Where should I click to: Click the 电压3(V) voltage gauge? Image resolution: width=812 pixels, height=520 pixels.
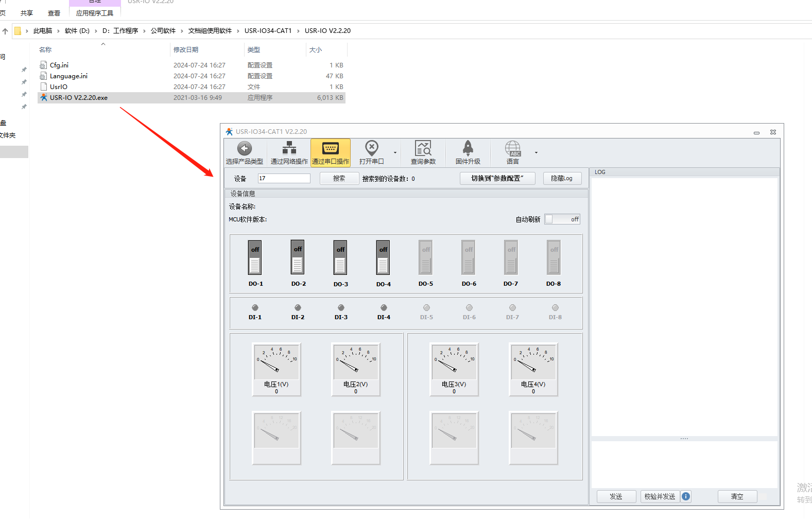pyautogui.click(x=454, y=370)
